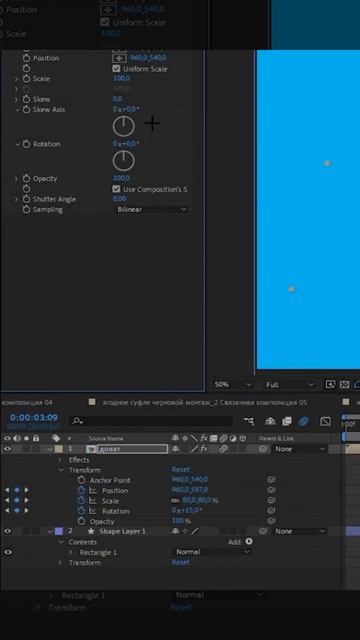
Task: Click layer 1 label color swatch
Action: tap(58, 449)
